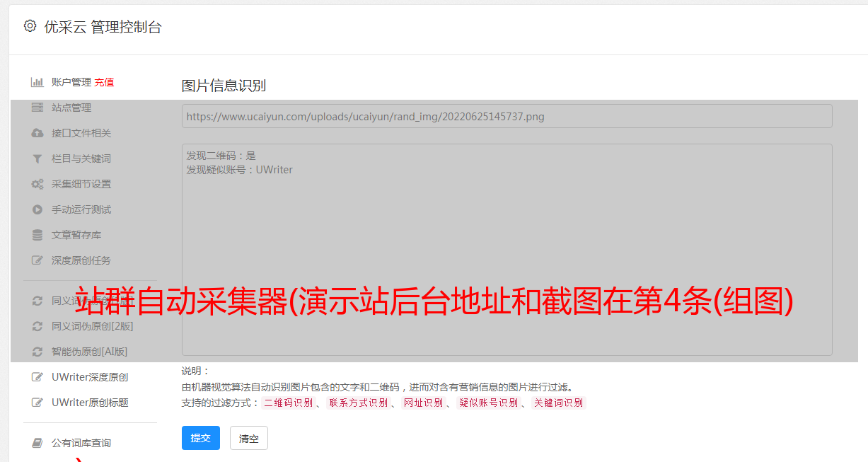Open the 深度原创任务 menu item
This screenshot has width=868, height=462.
click(x=81, y=260)
